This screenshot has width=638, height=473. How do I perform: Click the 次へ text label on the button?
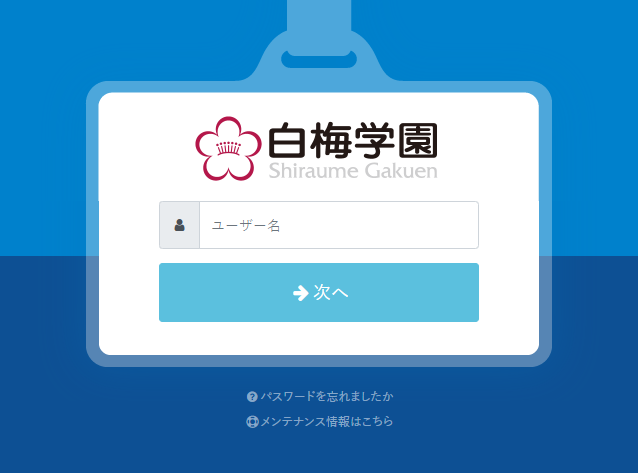point(330,292)
